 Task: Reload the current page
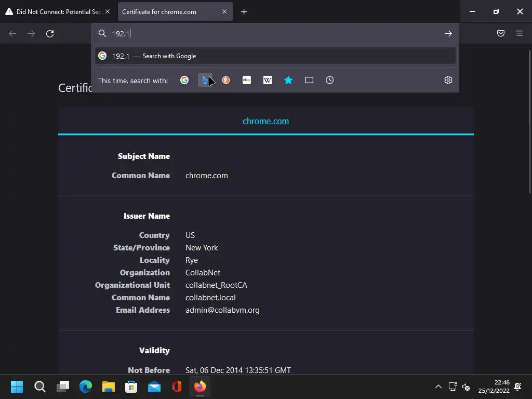click(x=50, y=34)
